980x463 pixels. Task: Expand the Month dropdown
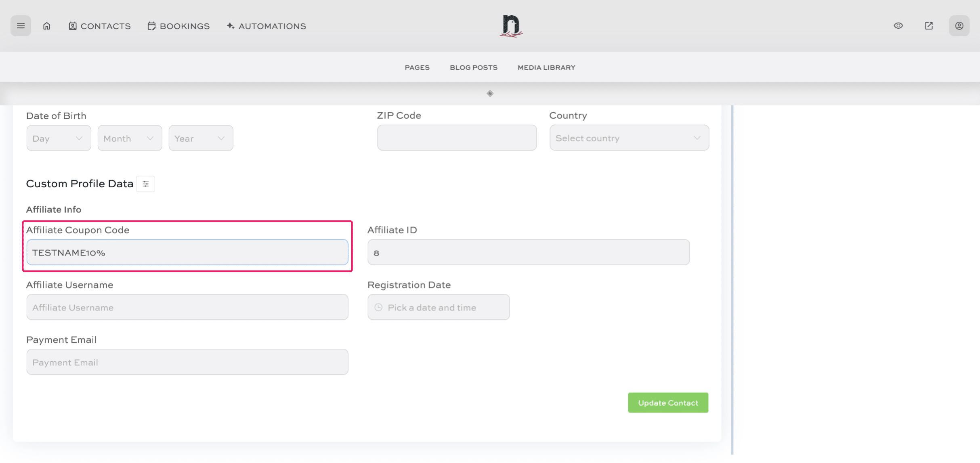click(x=130, y=138)
